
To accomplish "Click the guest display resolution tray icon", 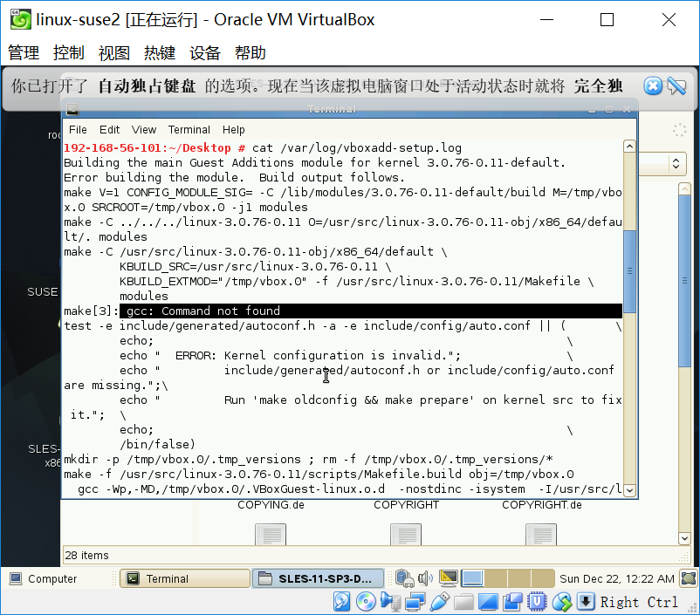I will tap(449, 578).
